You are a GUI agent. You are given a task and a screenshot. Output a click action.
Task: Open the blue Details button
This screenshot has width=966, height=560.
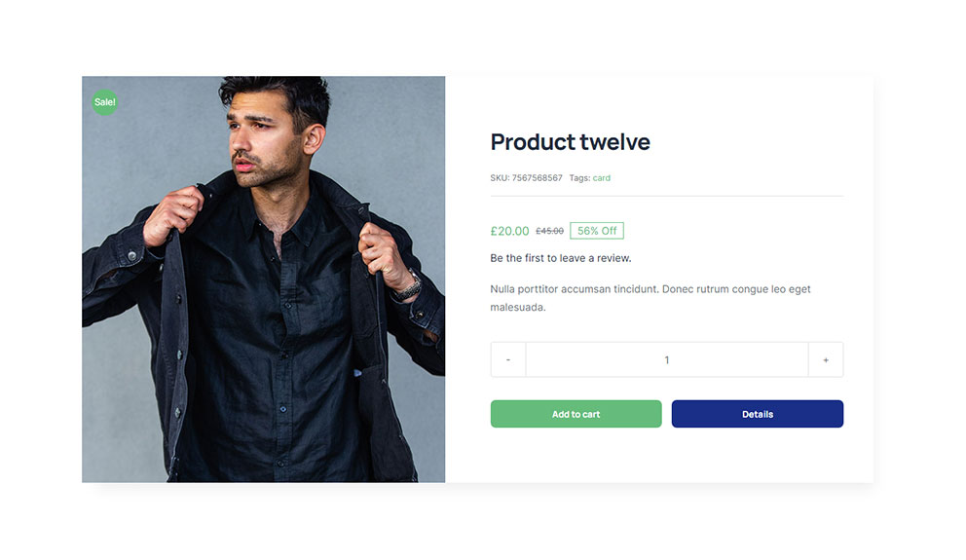click(x=757, y=414)
